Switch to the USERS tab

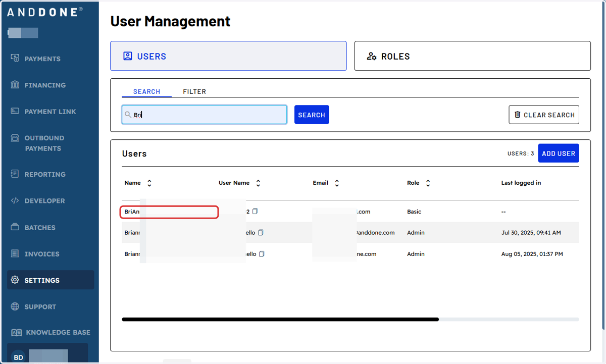[228, 56]
